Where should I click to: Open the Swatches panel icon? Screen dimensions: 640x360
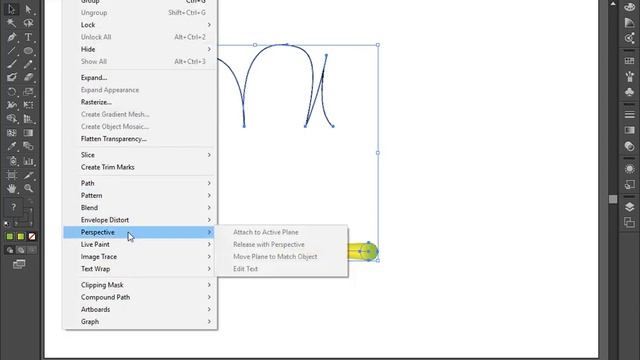click(629, 61)
